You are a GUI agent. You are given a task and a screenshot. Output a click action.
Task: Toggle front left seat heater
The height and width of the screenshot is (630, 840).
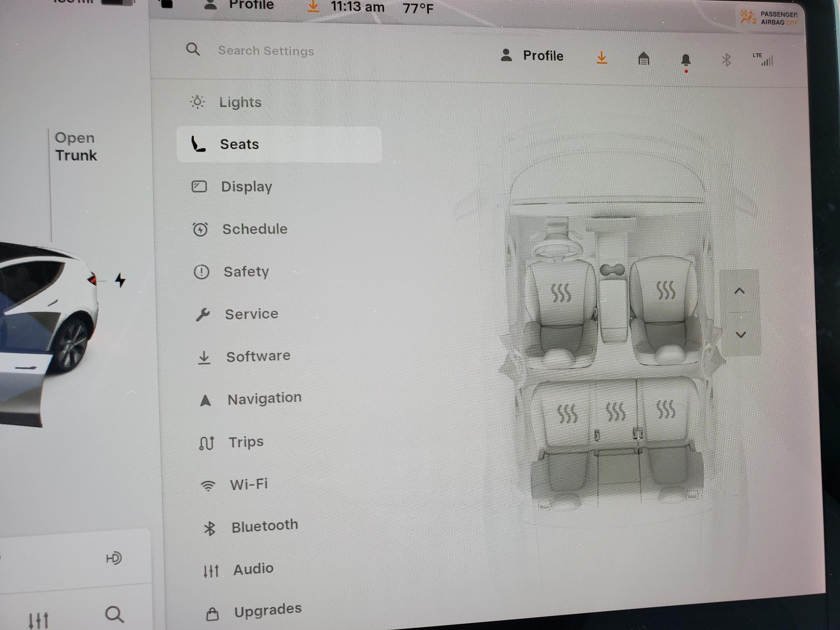(x=561, y=293)
